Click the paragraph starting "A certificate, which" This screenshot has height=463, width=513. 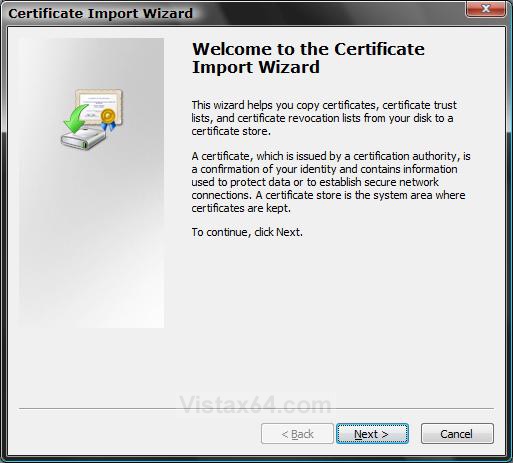331,182
